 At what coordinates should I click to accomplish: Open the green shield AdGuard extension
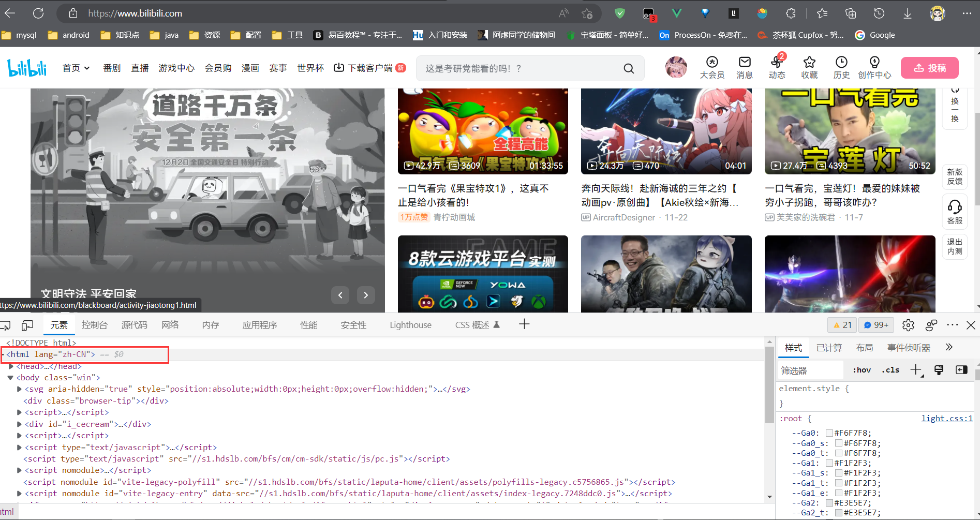click(620, 13)
